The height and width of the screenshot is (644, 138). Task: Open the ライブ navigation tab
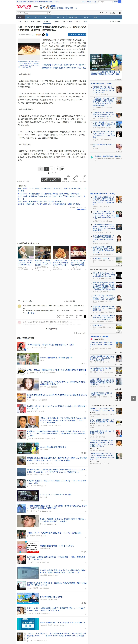tap(37, 17)
